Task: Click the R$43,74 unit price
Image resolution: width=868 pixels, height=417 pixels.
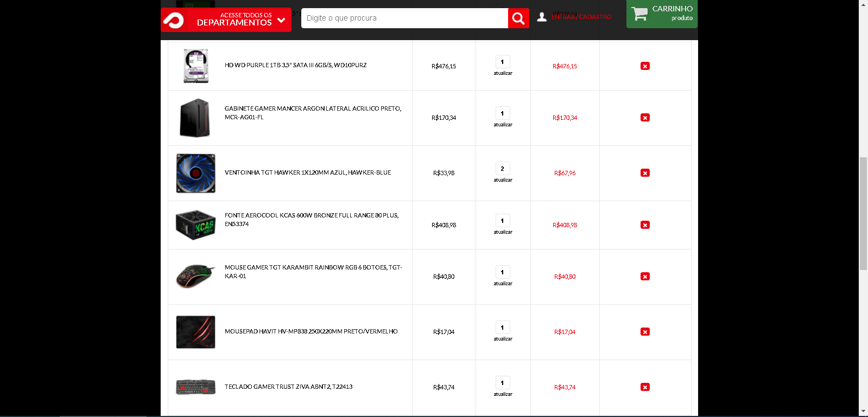Action: (x=443, y=387)
